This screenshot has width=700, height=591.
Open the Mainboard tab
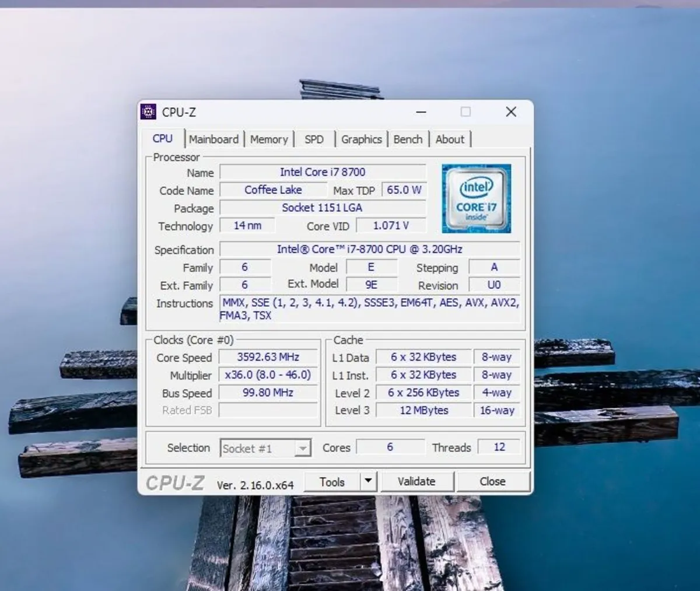213,139
